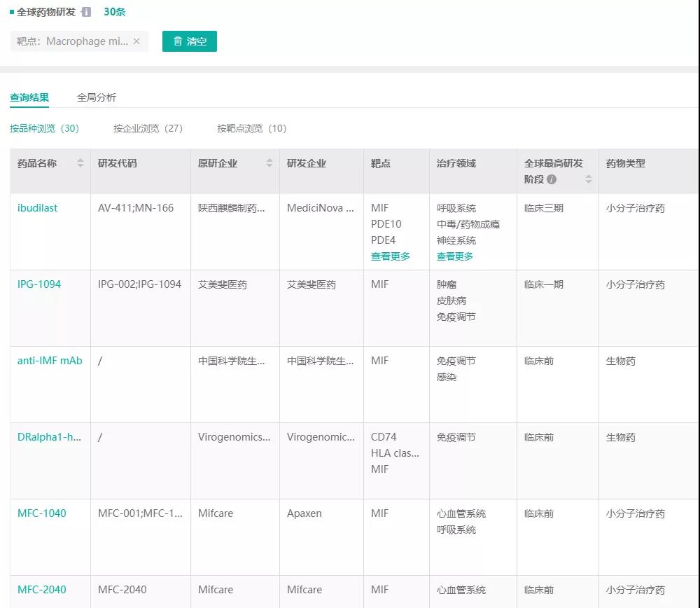Open the MFC-1040 drug link
Image resolution: width=700 pixels, height=608 pixels.
tap(42, 513)
